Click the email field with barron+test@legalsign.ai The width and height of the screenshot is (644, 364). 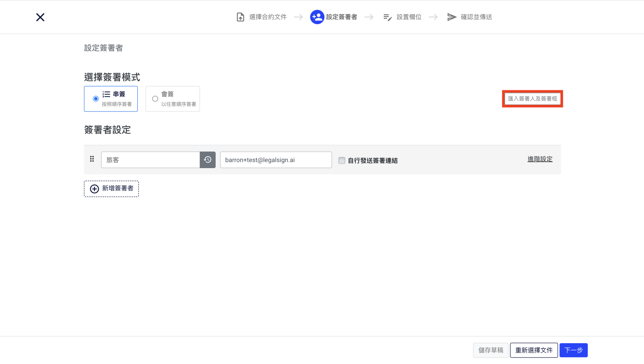coord(276,160)
